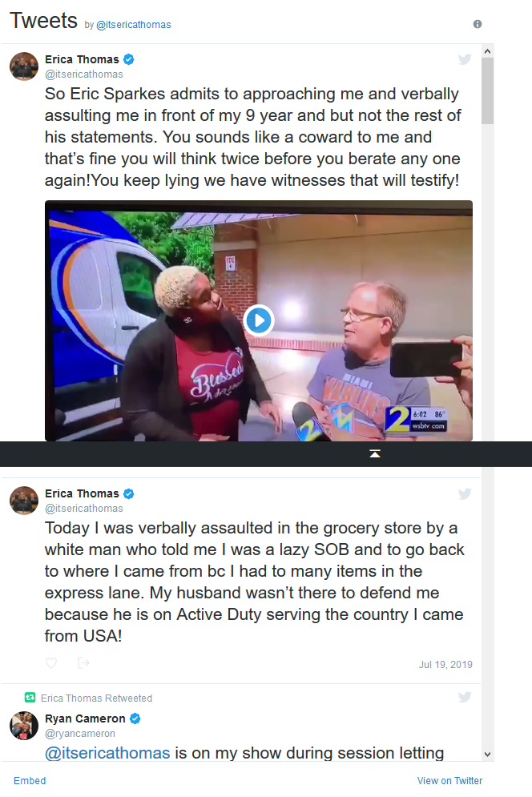This screenshot has height=797, width=532.
Task: Open the Embed link
Action: tap(30, 780)
